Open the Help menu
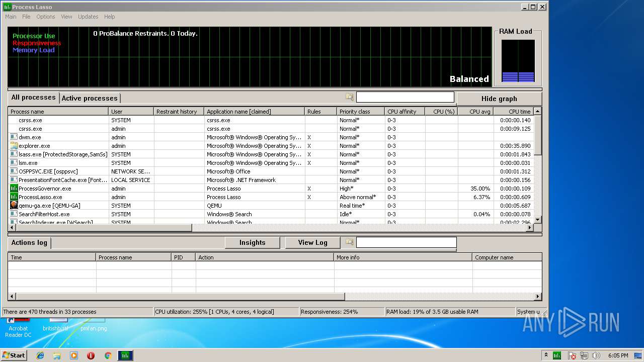644x362 pixels. click(x=109, y=17)
